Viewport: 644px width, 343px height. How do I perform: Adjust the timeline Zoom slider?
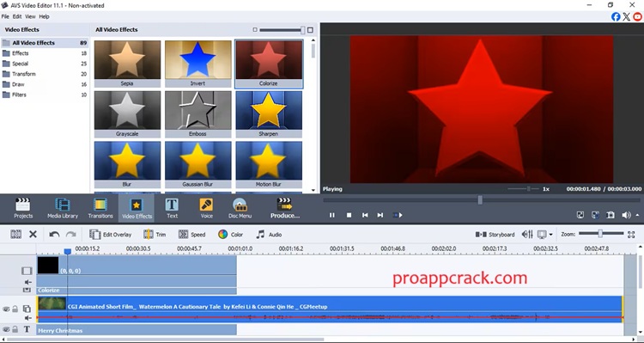pos(600,234)
